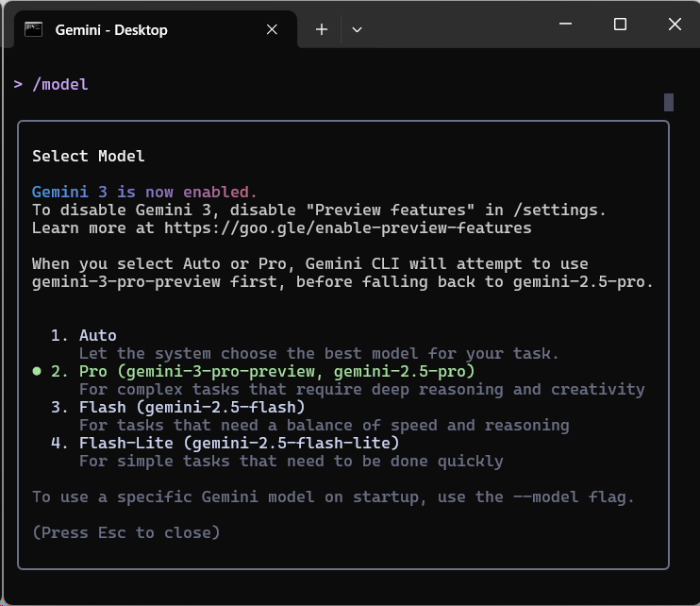Expand the new tab profile dropdown chevron
The height and width of the screenshot is (606, 700).
click(357, 29)
